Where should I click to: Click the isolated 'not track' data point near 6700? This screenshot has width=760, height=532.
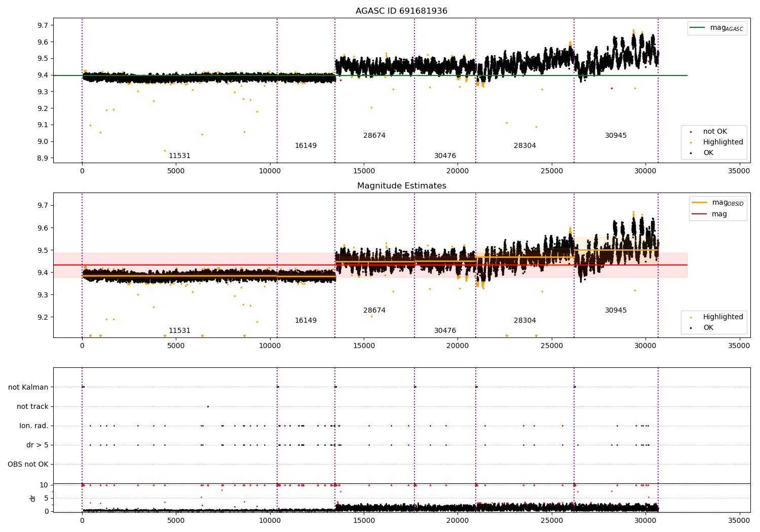208,406
